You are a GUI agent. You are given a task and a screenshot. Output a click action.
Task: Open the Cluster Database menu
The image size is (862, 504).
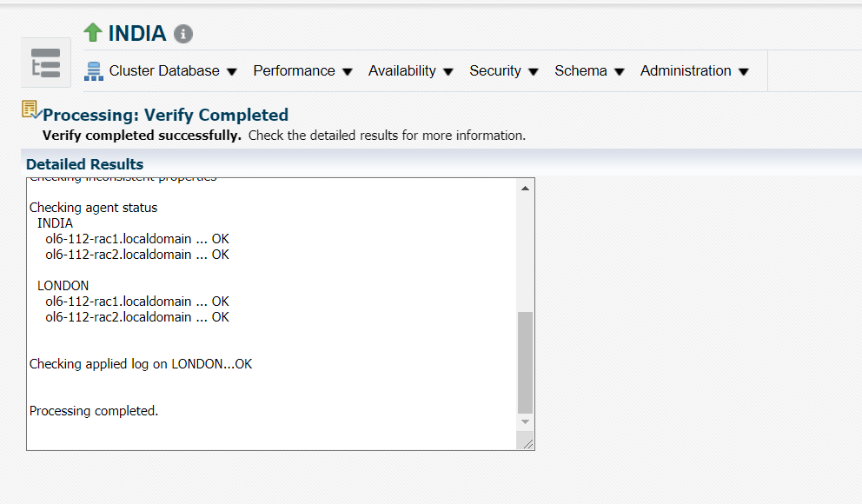click(x=164, y=71)
